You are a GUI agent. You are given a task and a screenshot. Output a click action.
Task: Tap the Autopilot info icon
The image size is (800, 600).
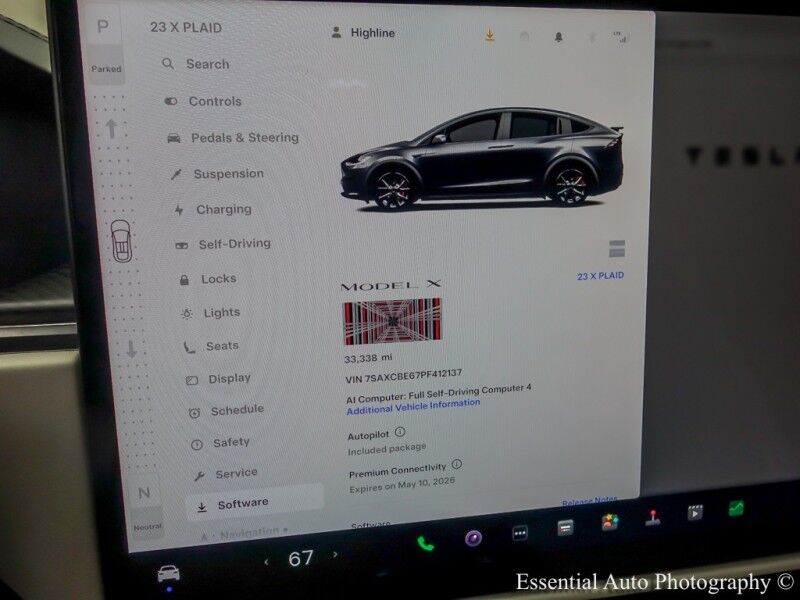(x=401, y=432)
